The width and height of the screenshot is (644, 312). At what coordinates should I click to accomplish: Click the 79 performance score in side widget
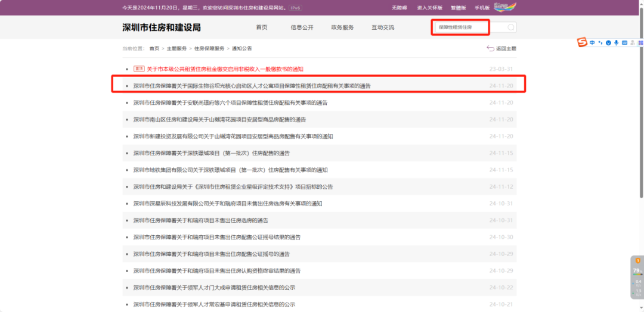[637, 270]
